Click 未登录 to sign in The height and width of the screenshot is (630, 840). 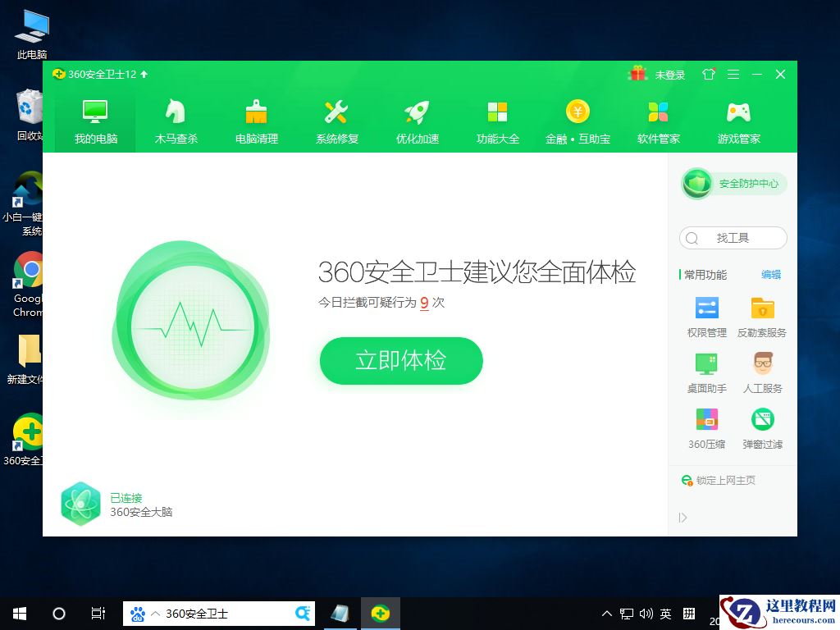pos(669,74)
